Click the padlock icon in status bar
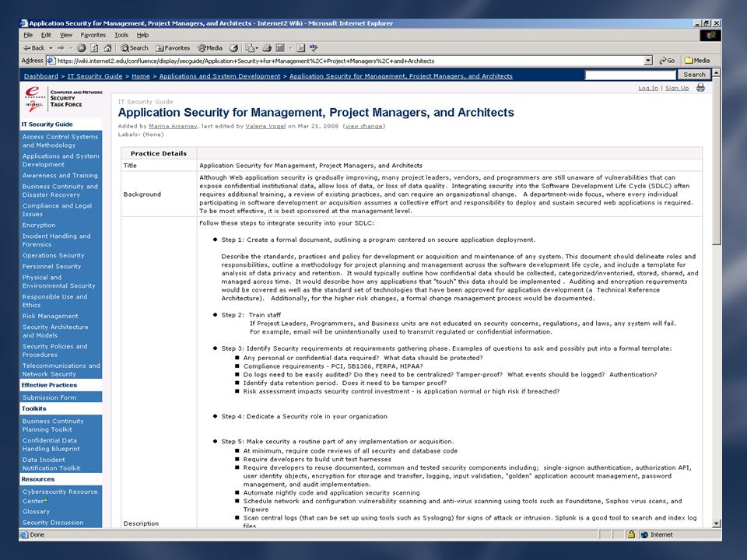 631,534
